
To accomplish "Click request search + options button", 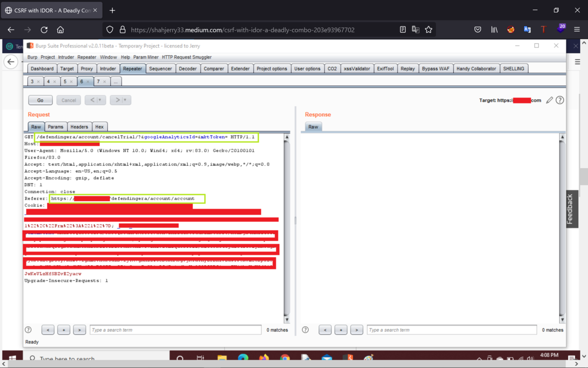I will point(64,330).
